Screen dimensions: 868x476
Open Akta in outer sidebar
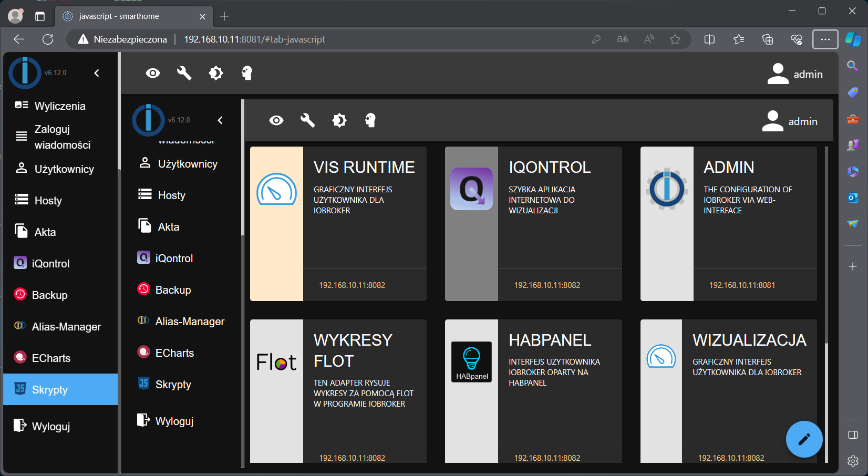tap(60, 232)
